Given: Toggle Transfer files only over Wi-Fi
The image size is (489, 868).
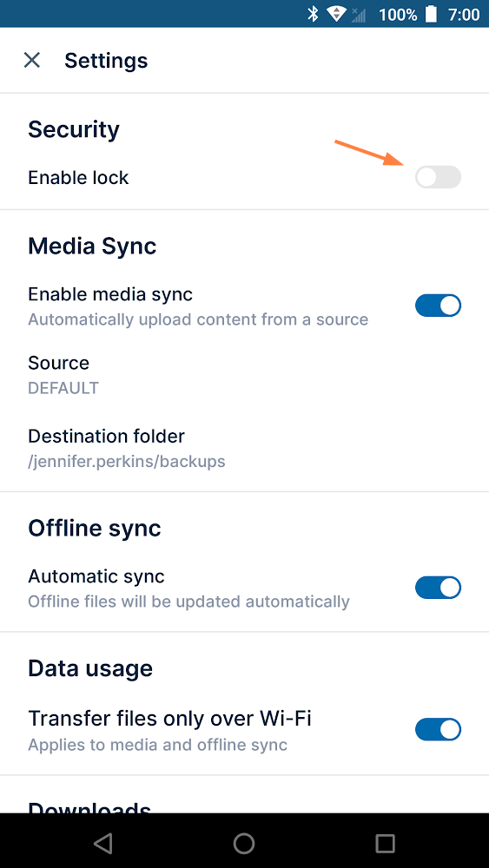Looking at the screenshot, I should click(438, 730).
